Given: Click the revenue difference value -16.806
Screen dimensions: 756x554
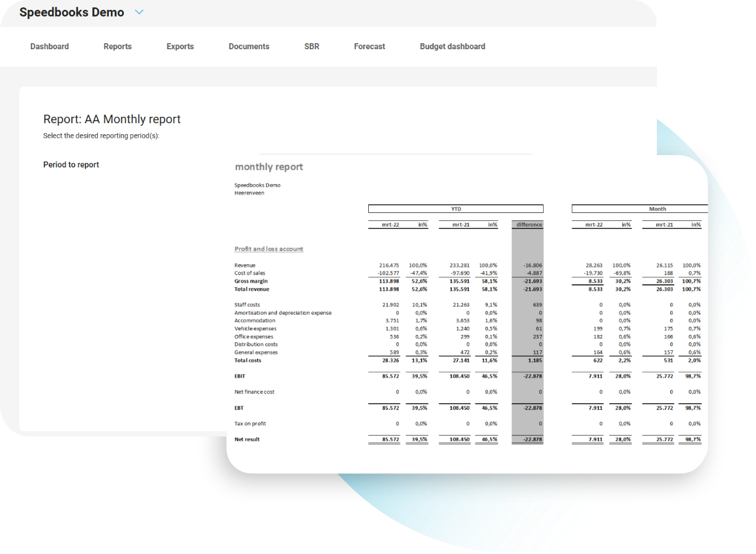Looking at the screenshot, I should [x=533, y=265].
